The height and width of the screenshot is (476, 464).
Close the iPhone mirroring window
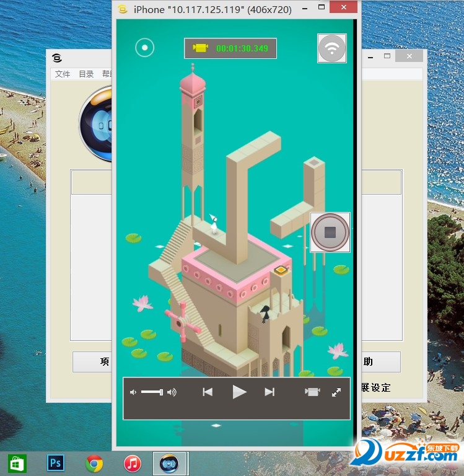tap(344, 7)
